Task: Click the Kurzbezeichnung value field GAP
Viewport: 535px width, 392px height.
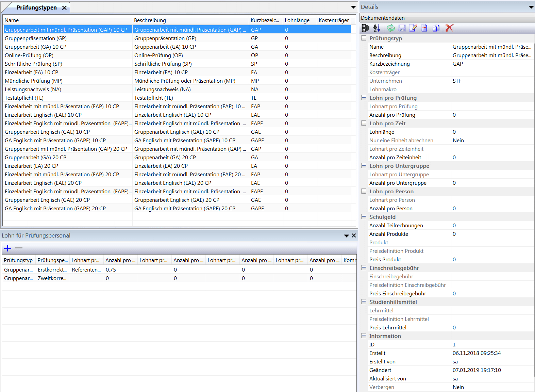Action: click(491, 64)
